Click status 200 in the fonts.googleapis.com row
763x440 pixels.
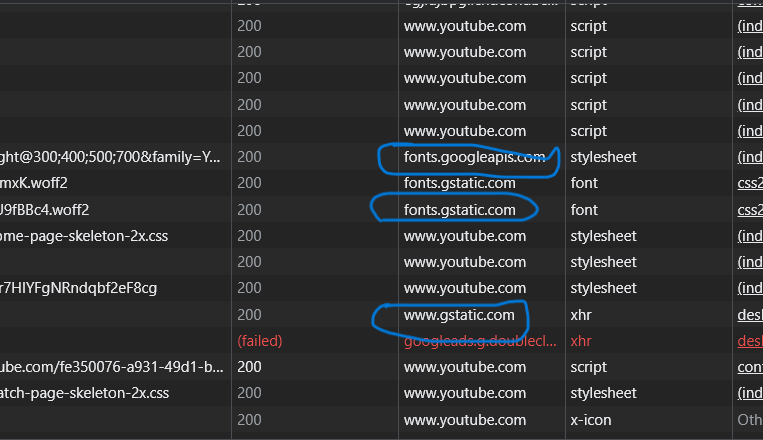click(249, 157)
